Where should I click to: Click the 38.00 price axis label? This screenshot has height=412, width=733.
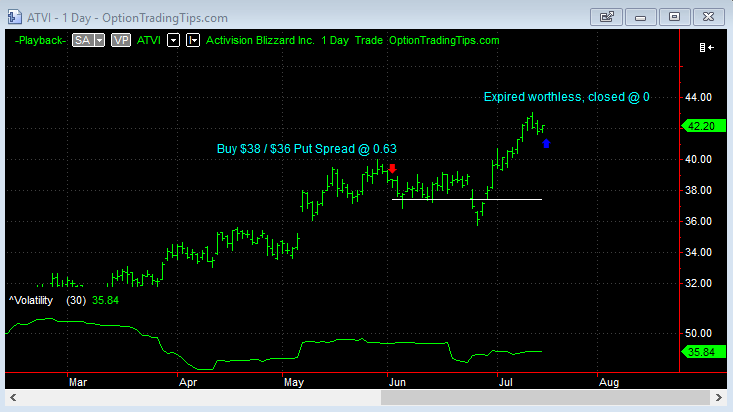coord(698,190)
